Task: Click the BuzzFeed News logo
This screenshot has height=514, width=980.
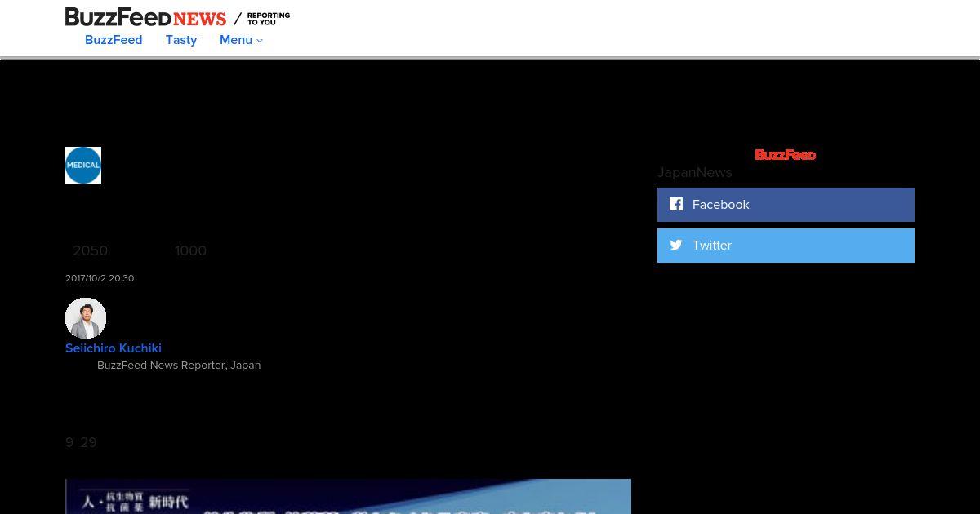Action: (145, 17)
